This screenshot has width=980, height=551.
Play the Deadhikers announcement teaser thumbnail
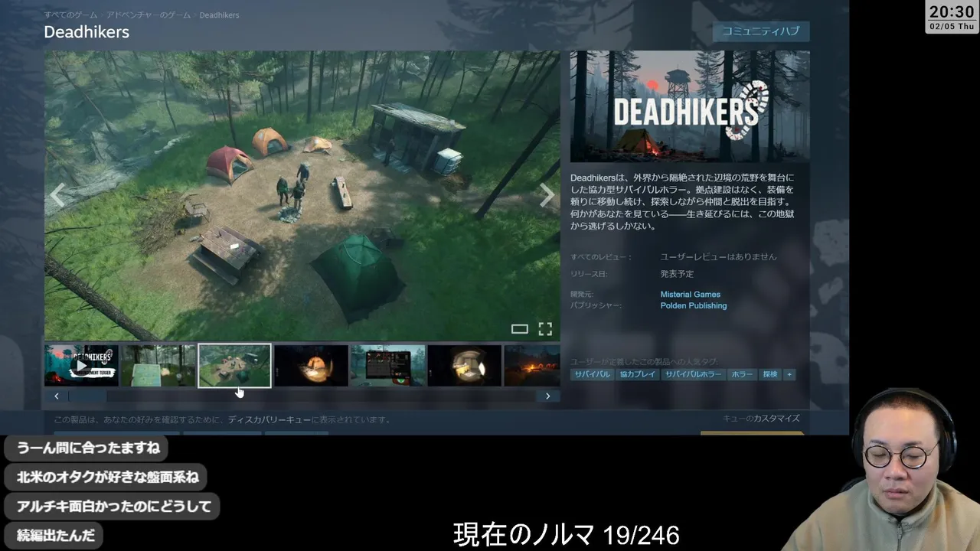[x=81, y=366]
